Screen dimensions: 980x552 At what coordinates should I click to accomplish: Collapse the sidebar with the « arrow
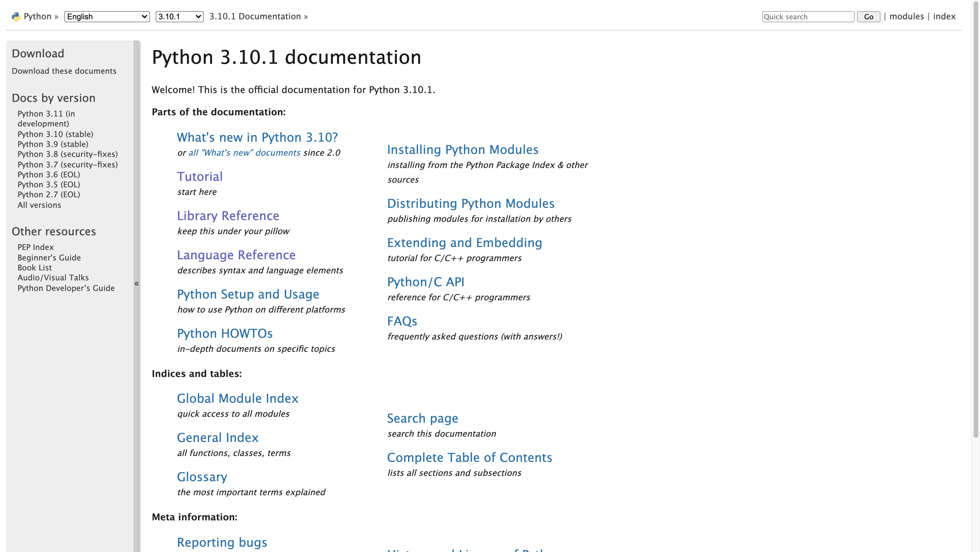[x=137, y=283]
